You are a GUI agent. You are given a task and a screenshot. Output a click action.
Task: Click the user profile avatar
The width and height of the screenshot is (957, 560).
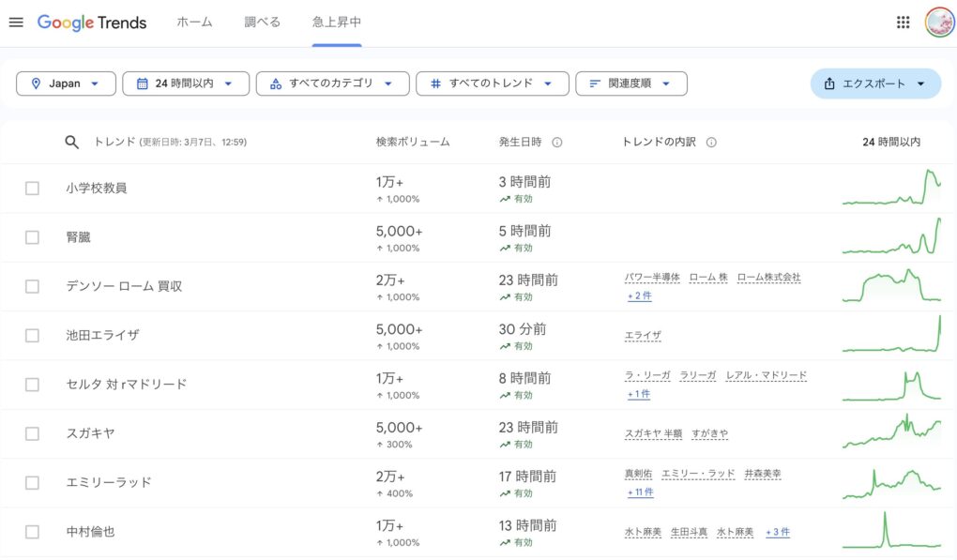point(938,23)
